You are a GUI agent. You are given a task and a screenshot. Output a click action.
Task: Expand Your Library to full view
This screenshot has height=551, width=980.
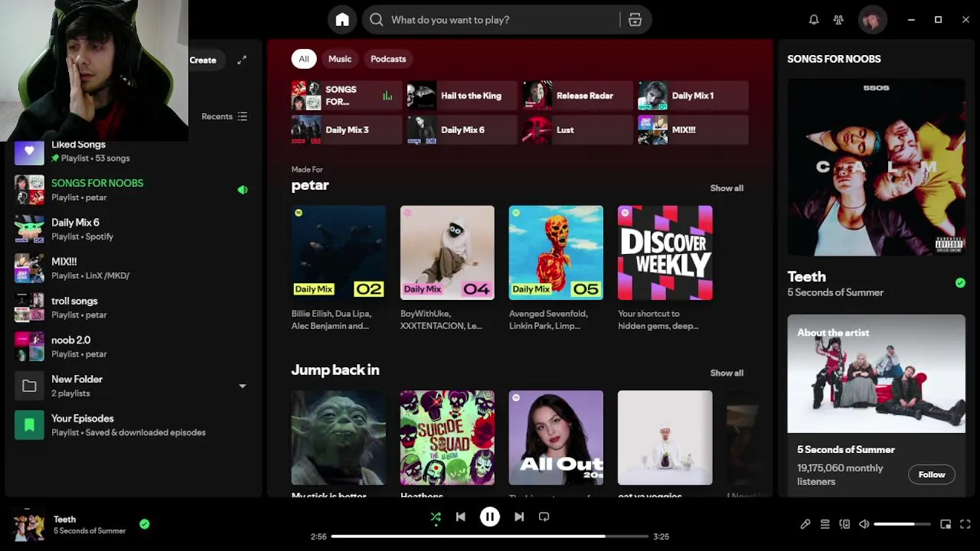tap(242, 60)
